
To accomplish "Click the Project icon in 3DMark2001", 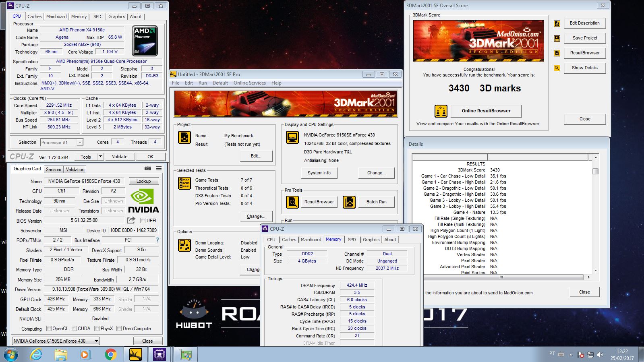I will (x=184, y=137).
